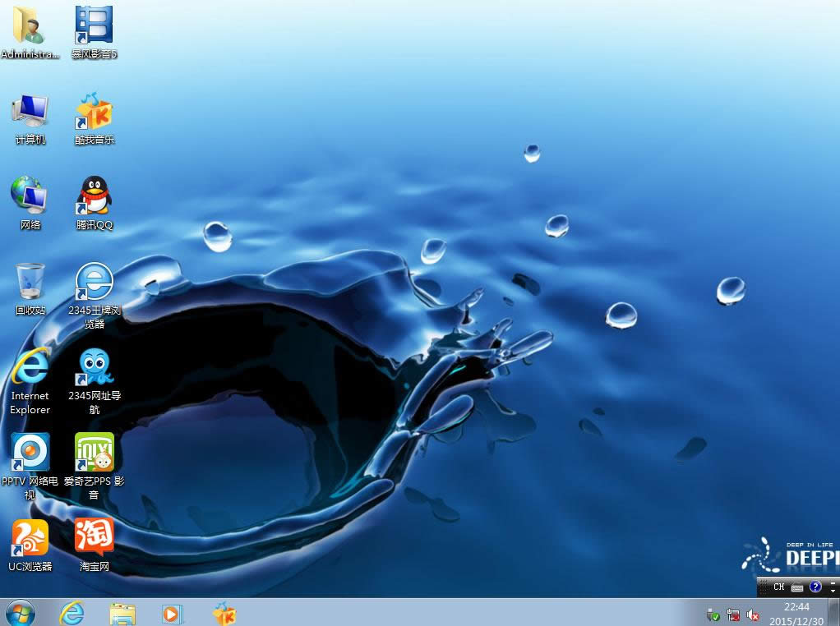Viewport: 840px width, 626px height.
Task: Unmute the system volume in the tray
Action: point(753,615)
